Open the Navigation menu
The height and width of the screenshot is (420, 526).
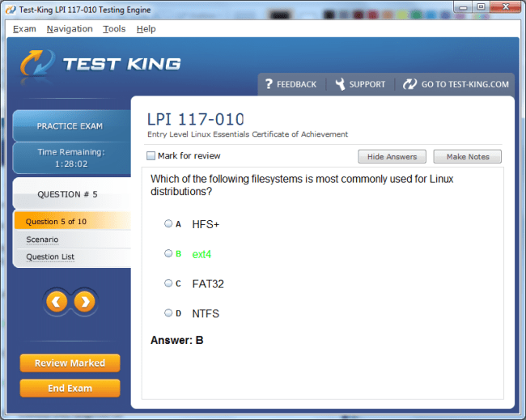click(70, 29)
